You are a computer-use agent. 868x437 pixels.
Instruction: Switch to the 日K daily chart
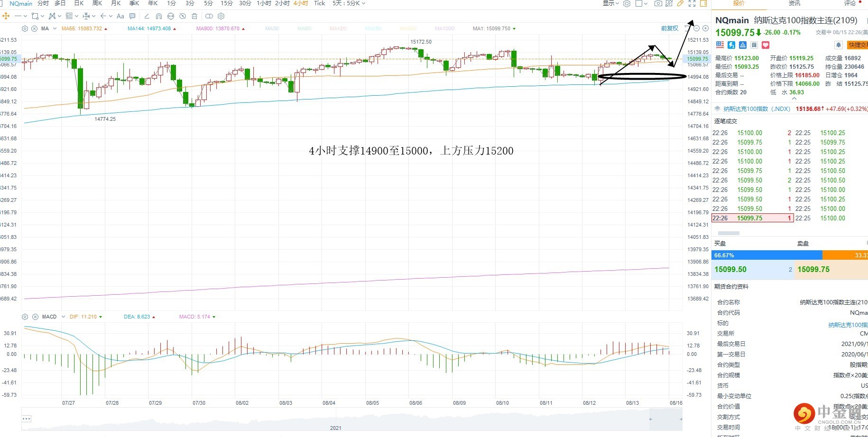79,3
